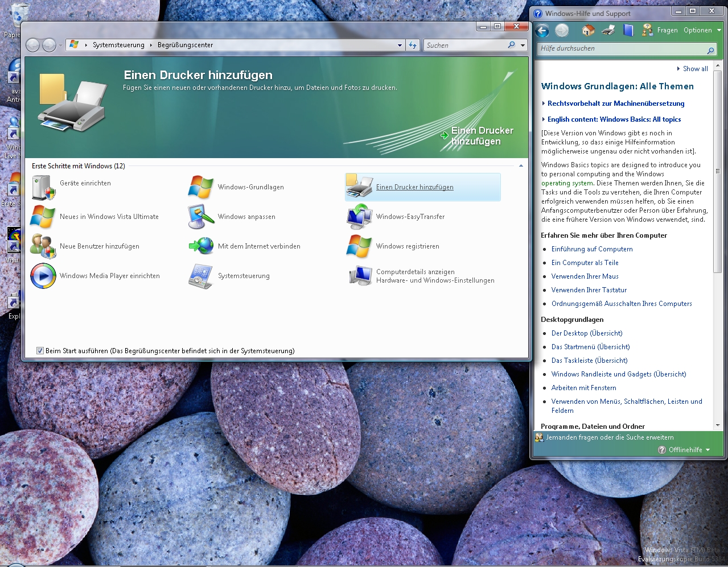
Task: Refresh the address bar location
Action: pos(413,45)
